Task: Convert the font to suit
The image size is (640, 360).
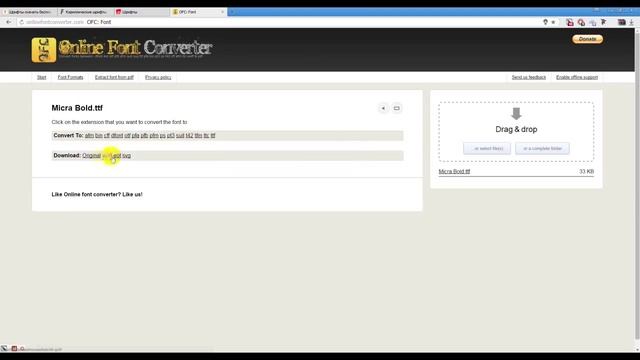Action: pos(180,136)
